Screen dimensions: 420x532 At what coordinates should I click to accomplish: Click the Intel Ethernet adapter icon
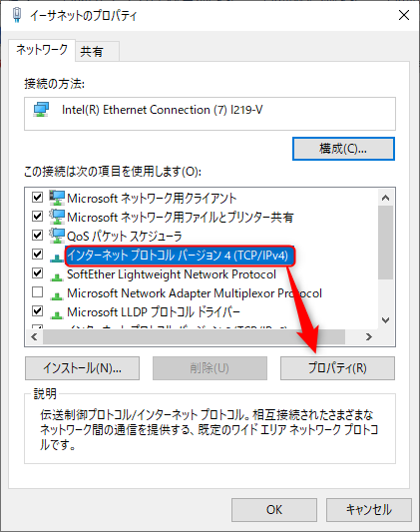[x=41, y=110]
